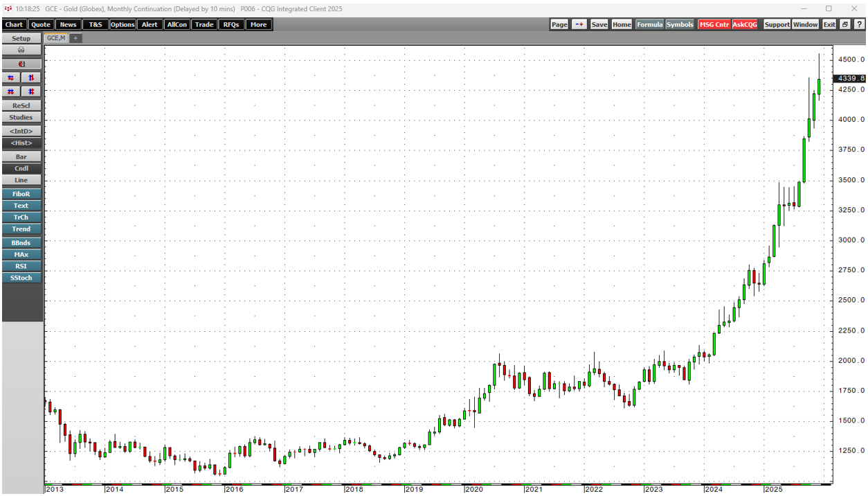This screenshot has width=868, height=496.
Task: Apply the RSI study button
Action: 21,267
